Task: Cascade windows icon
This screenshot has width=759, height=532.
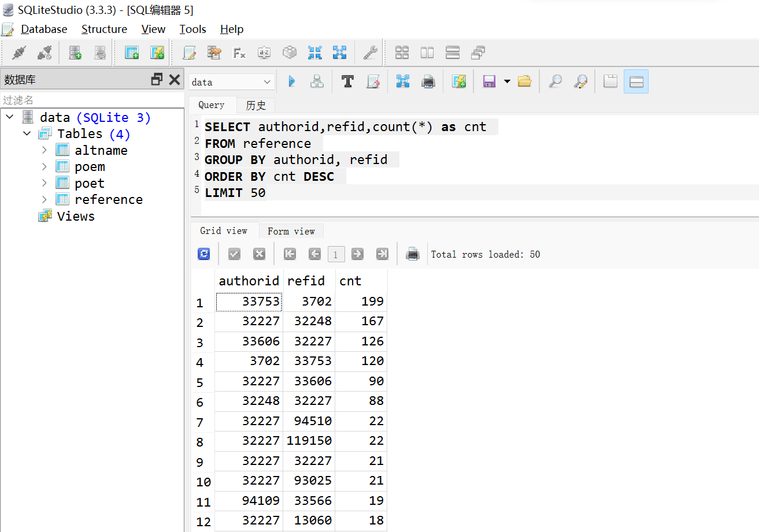Action: tap(477, 53)
